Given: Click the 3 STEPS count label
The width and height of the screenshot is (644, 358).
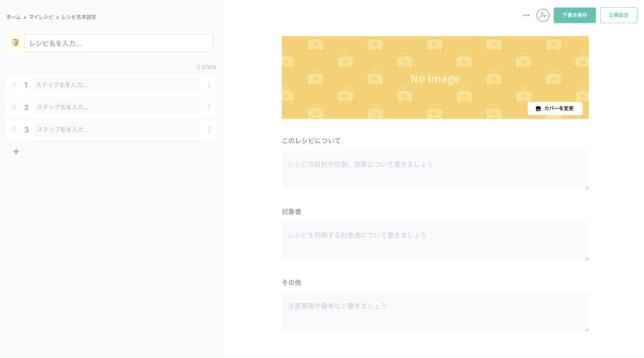Looking at the screenshot, I should click(x=206, y=67).
